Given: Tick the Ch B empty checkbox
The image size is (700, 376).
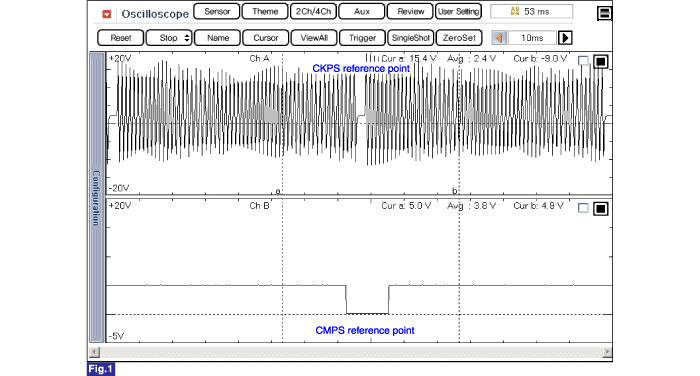Looking at the screenshot, I should [x=583, y=208].
